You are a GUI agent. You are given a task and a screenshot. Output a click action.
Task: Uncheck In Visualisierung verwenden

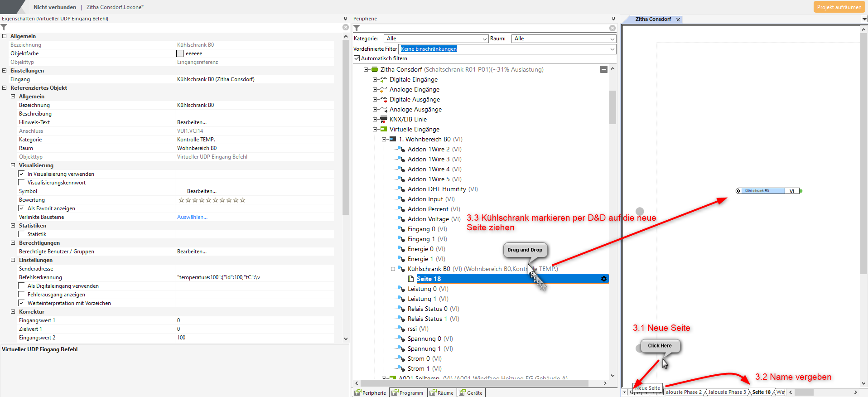21,174
